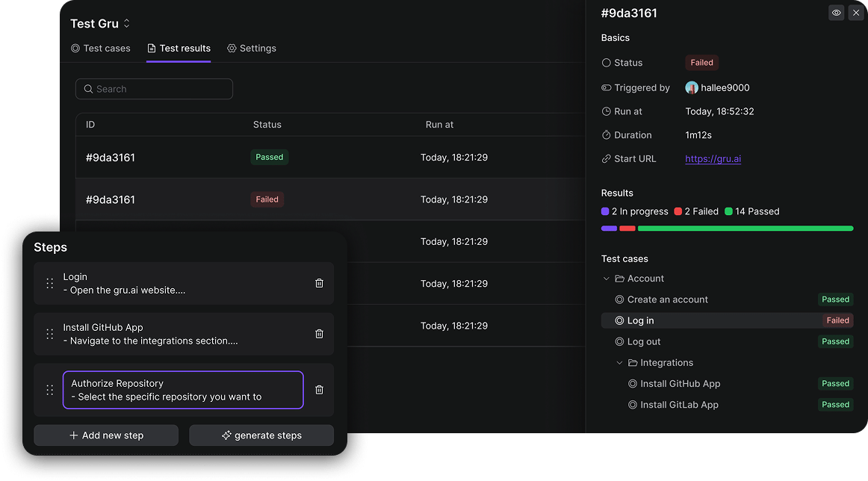Delete the Login step
This screenshot has height=481, width=868.
click(x=320, y=283)
